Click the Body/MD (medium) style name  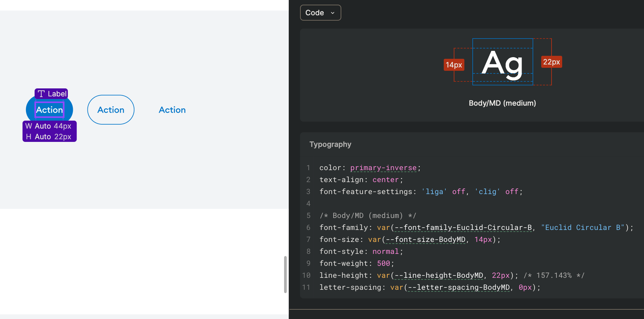point(502,103)
